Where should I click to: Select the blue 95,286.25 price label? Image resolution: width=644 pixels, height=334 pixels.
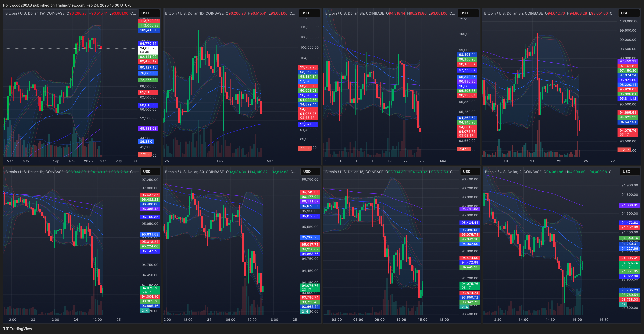tap(310, 237)
